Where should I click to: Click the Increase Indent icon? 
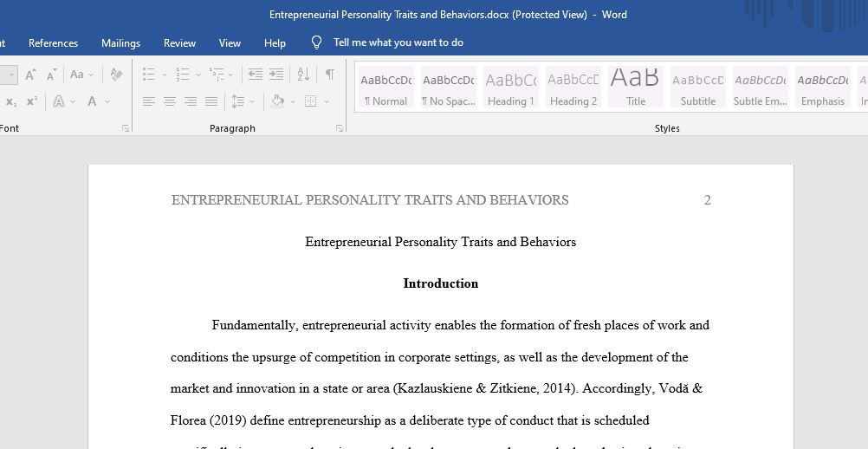coord(276,75)
